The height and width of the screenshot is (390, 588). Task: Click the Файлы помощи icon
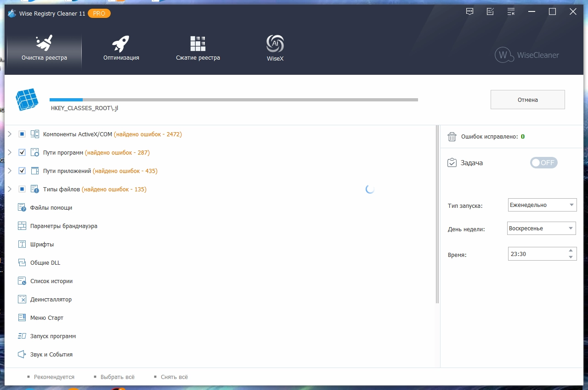click(x=22, y=208)
